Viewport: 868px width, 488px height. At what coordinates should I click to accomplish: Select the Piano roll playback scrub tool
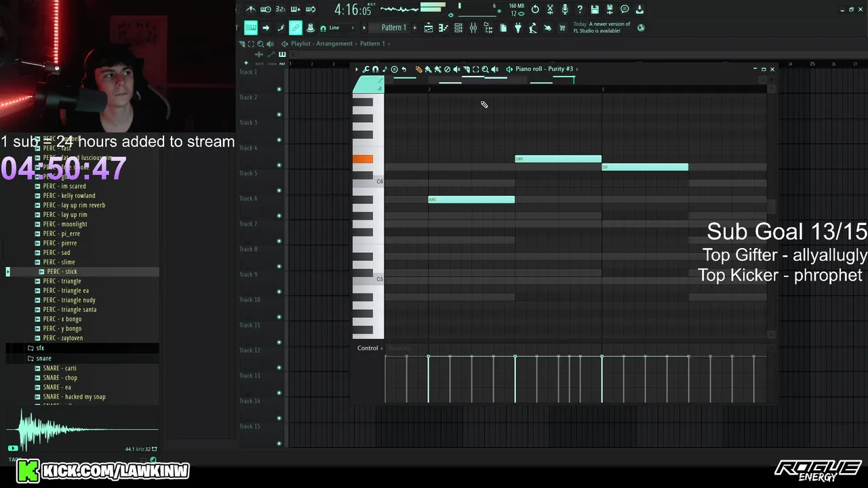pyautogui.click(x=495, y=69)
